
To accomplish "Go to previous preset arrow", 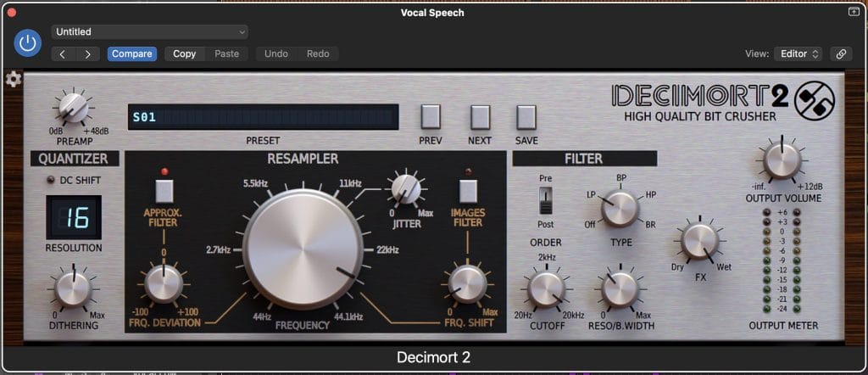I will click(x=64, y=53).
